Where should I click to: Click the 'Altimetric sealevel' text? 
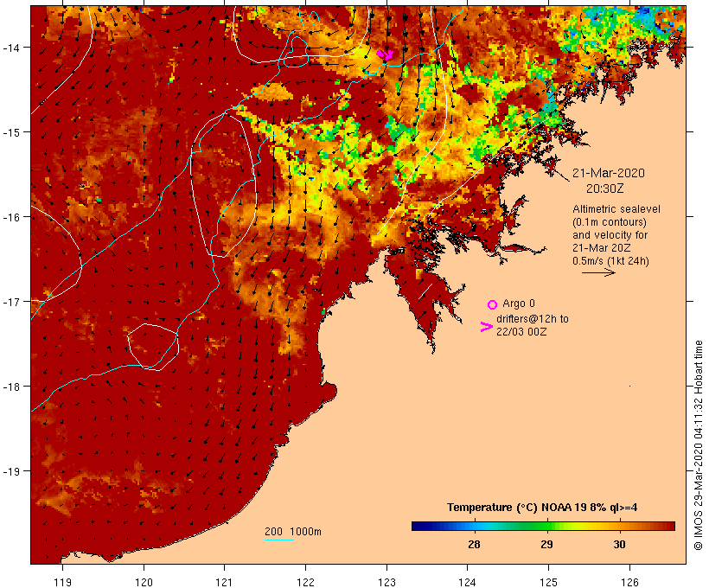coord(616,209)
